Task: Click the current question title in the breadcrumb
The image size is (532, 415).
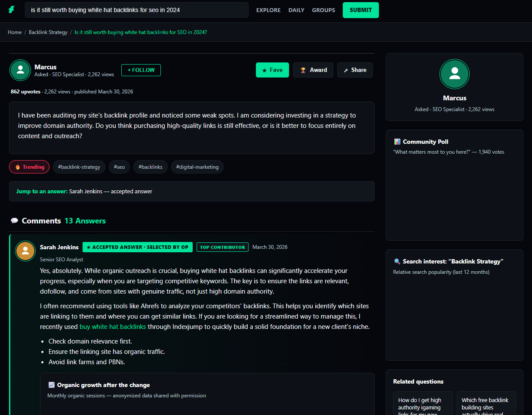Action: coord(141,32)
